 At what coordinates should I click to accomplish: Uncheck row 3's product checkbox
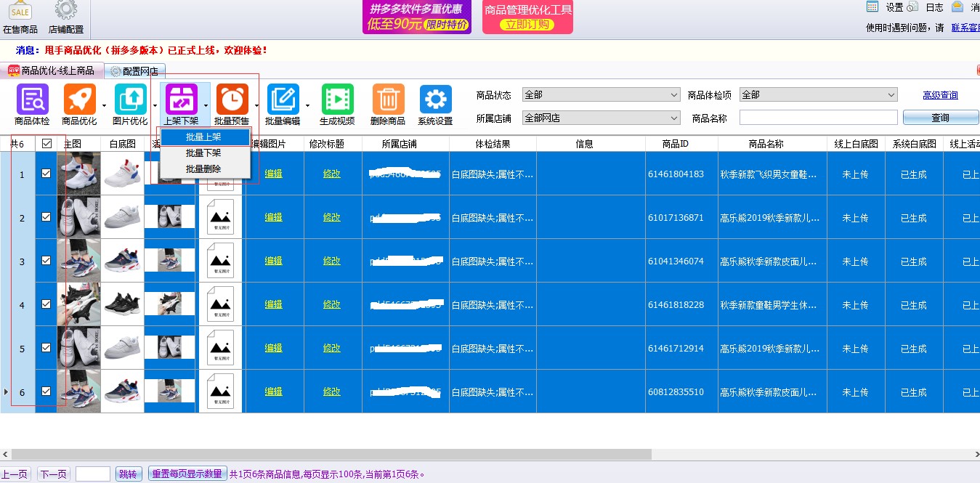(46, 261)
